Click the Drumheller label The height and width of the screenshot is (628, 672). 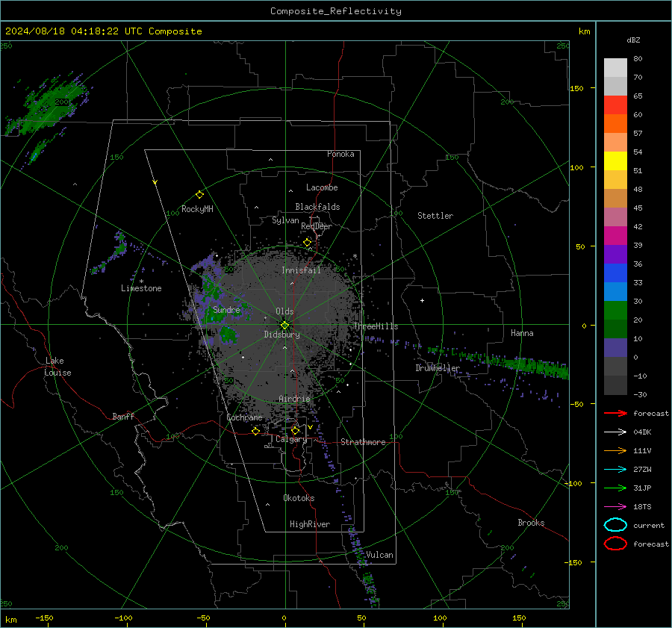[x=438, y=368]
